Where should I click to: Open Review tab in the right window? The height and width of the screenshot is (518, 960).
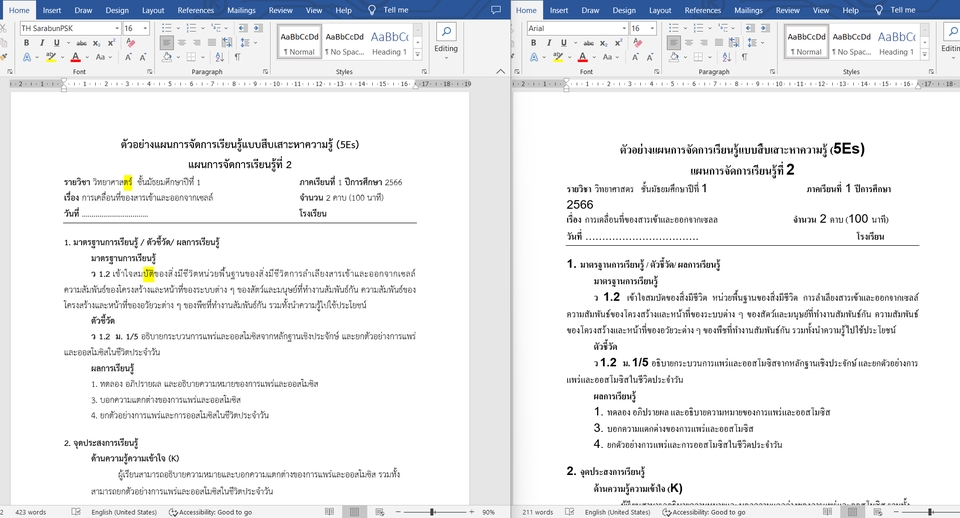tap(787, 10)
